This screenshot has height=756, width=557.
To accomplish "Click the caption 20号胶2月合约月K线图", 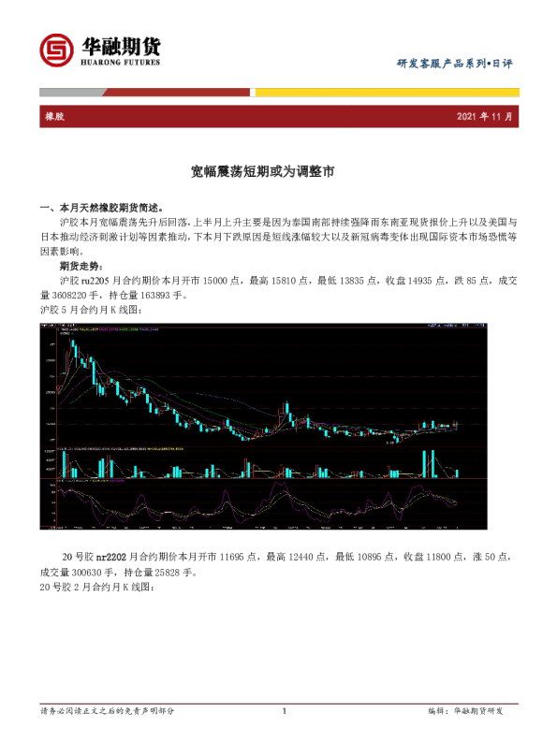I will pos(97,588).
